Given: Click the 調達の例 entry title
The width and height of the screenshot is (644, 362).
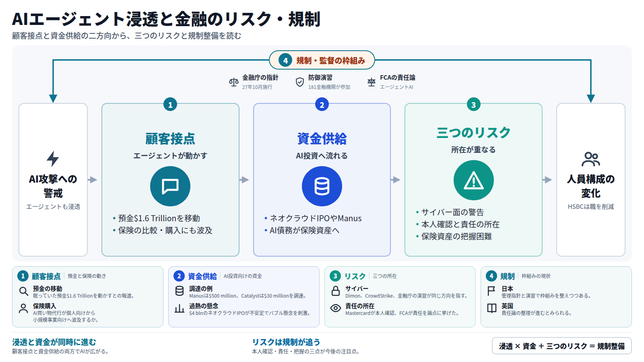Looking at the screenshot, I should click(x=201, y=289).
